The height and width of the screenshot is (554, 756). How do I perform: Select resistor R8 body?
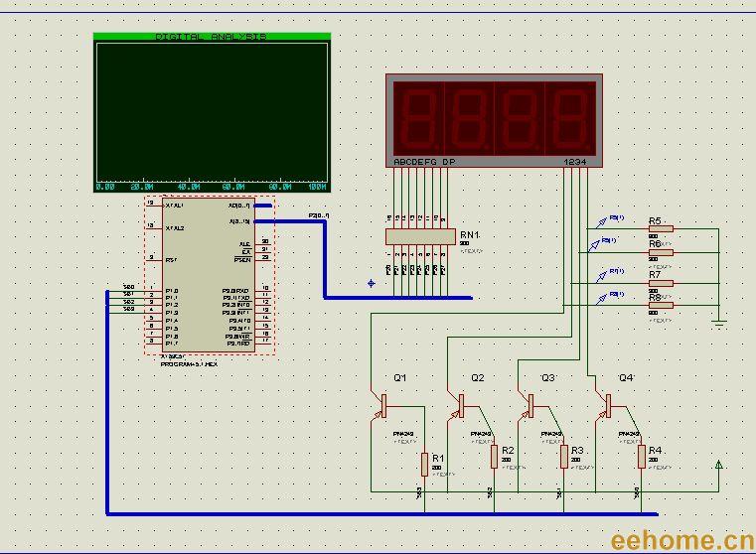coord(661,306)
